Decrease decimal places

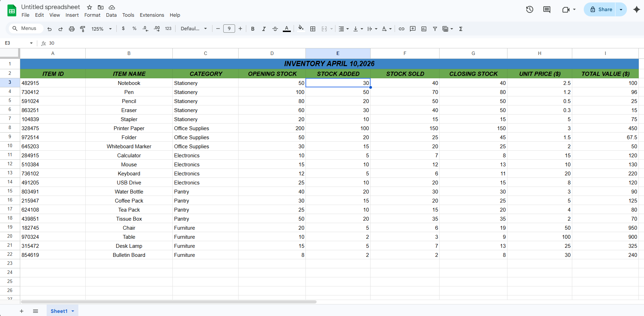tap(146, 29)
